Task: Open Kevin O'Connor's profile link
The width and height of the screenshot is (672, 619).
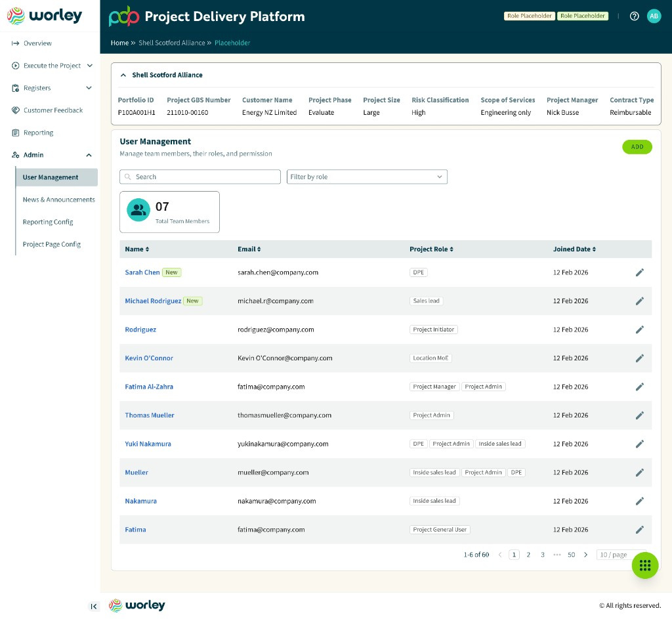Action: click(149, 358)
